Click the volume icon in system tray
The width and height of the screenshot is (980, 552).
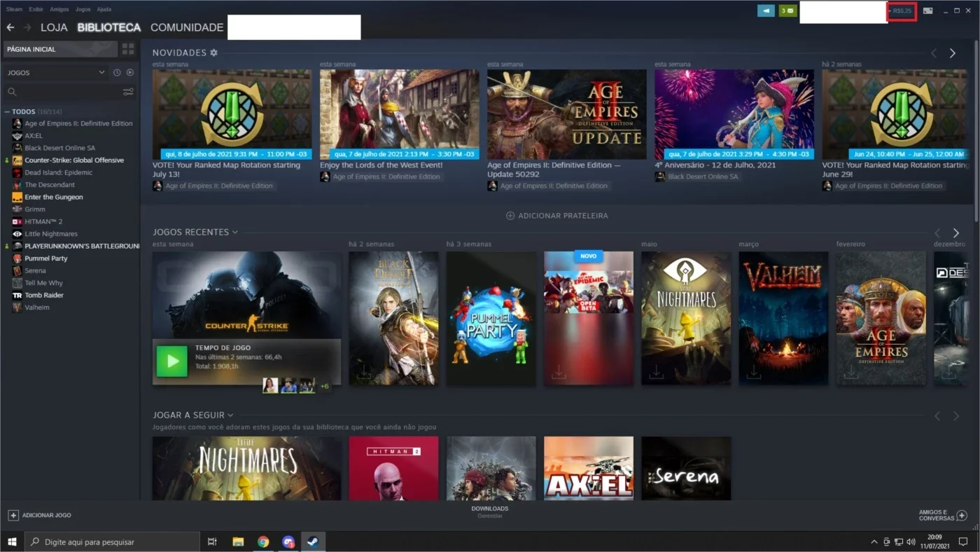(911, 541)
